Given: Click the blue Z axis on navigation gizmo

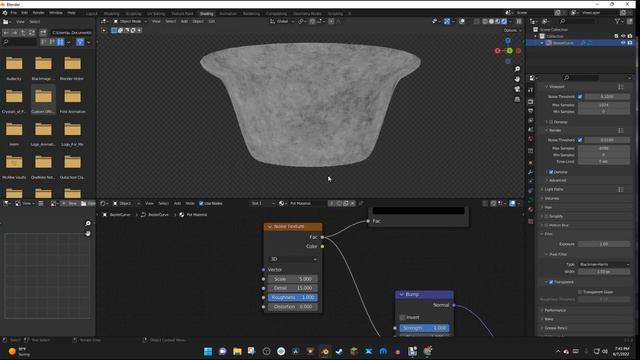Looking at the screenshot, I should point(508,41).
